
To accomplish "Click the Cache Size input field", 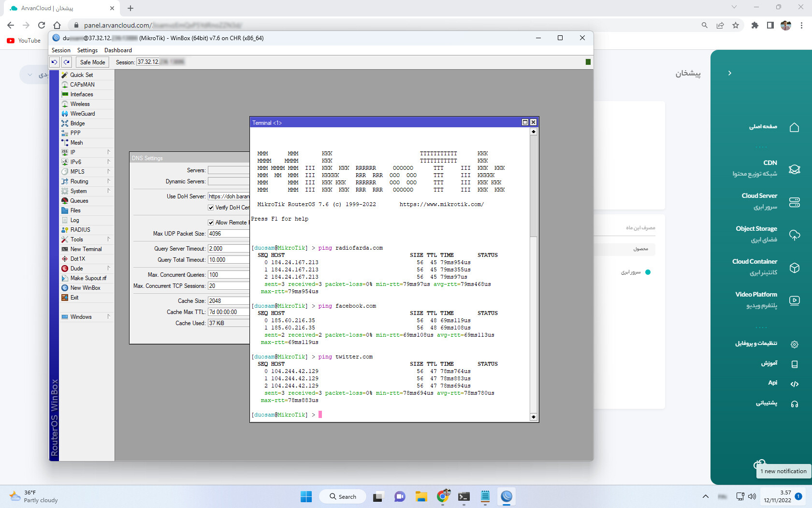I will pos(229,301).
